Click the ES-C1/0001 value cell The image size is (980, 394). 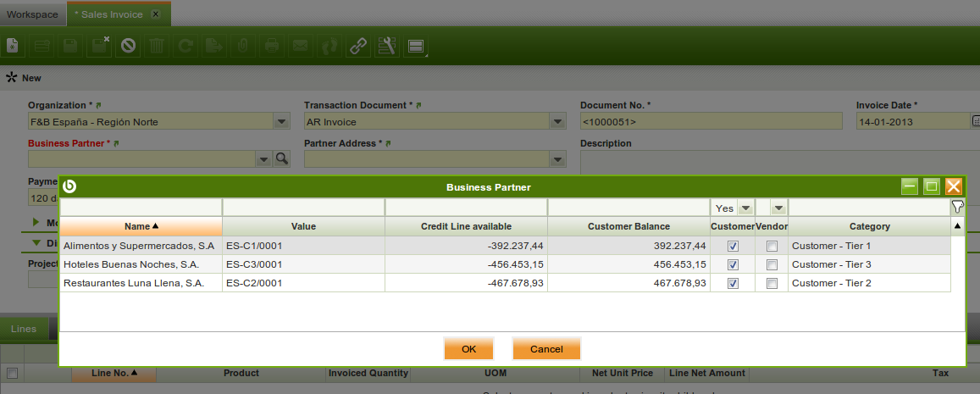pos(304,246)
